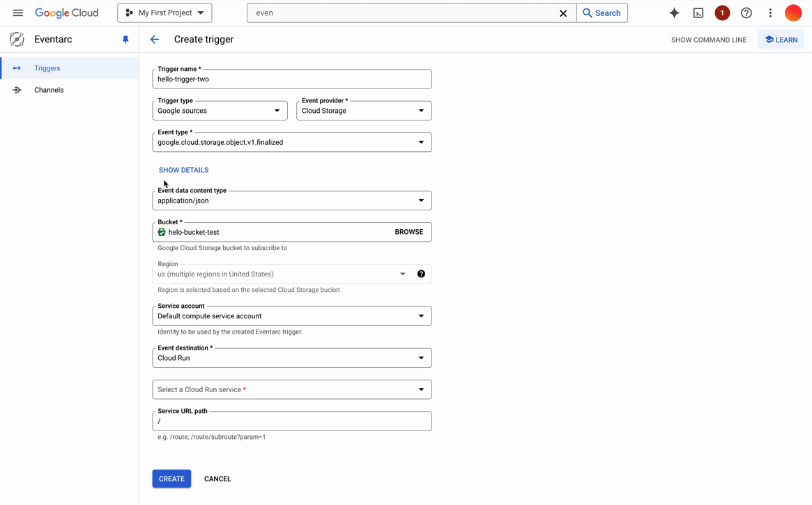Open the three-dot settings and utilities menu
Screen dimensions: 812x505
pos(770,13)
